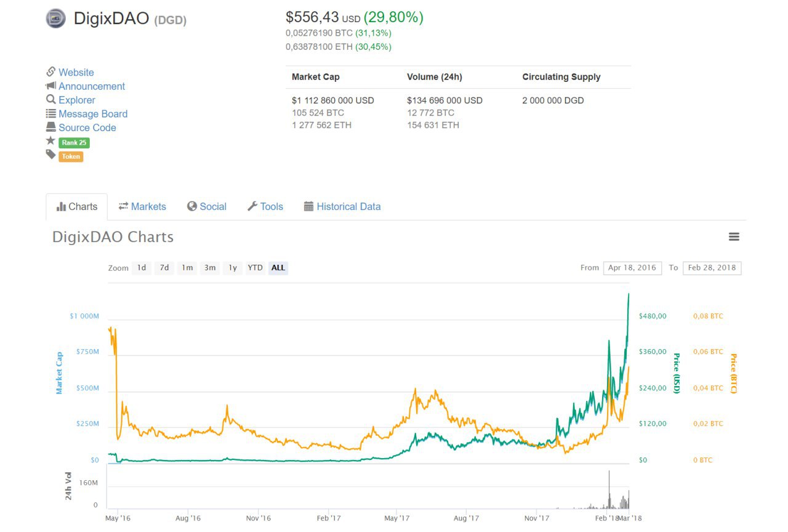Viewport: 788px width, 532px height.
Task: Click the orange Token badge
Action: coord(71,156)
